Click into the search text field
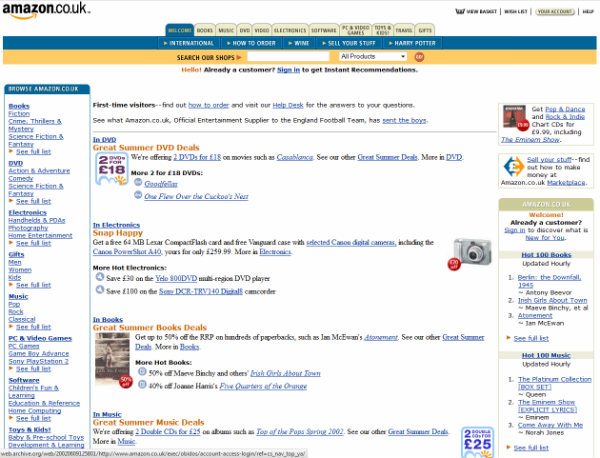 [288, 57]
